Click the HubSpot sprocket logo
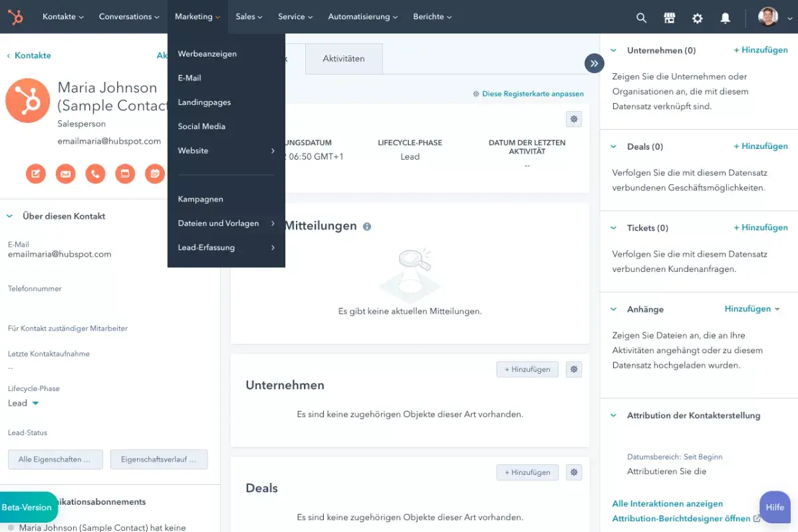The height and width of the screenshot is (532, 798). pyautogui.click(x=16, y=17)
